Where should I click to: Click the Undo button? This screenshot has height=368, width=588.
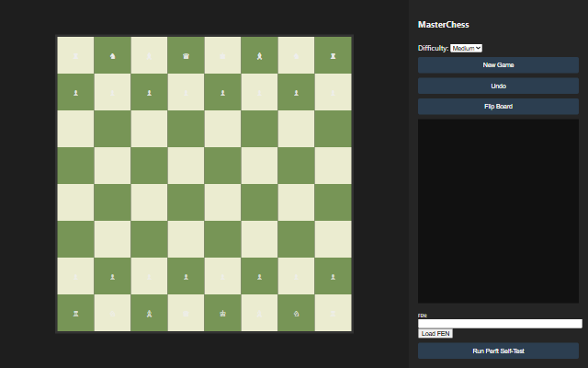(x=498, y=86)
